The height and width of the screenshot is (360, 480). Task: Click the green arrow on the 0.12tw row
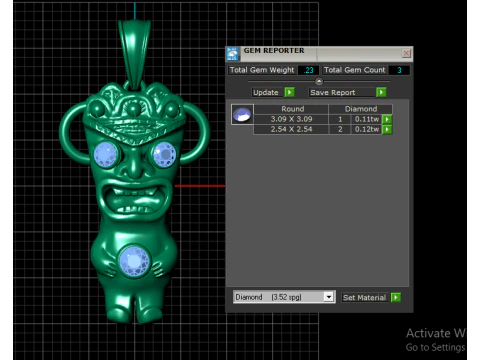pyautogui.click(x=387, y=129)
